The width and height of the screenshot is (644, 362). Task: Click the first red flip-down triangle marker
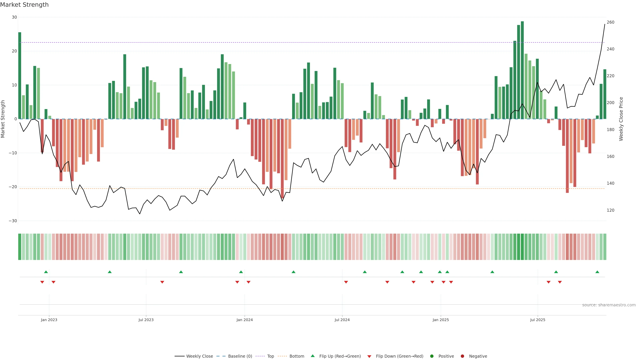(42, 282)
